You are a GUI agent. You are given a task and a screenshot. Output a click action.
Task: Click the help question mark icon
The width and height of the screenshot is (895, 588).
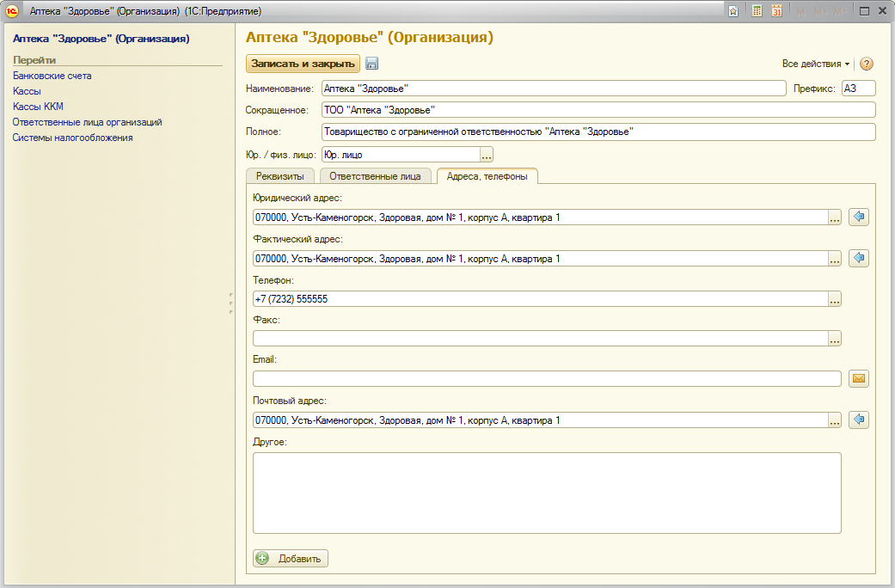867,64
